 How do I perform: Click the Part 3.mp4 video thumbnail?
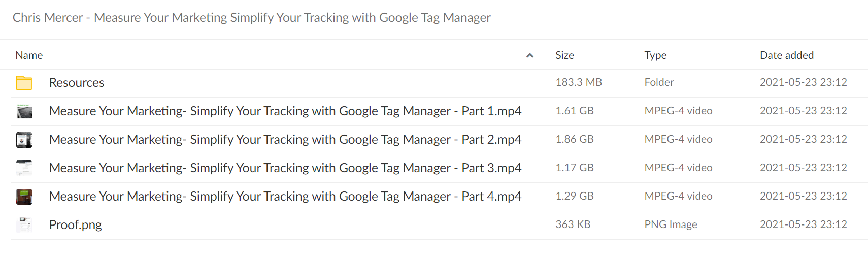(24, 168)
